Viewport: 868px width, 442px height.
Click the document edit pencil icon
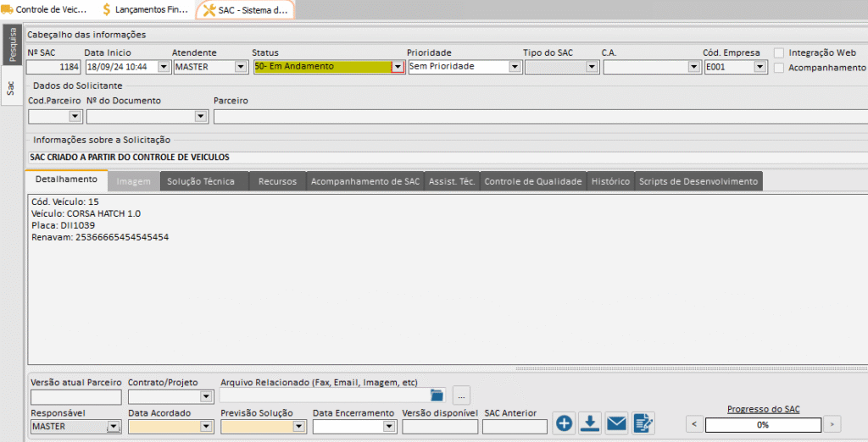click(x=643, y=423)
